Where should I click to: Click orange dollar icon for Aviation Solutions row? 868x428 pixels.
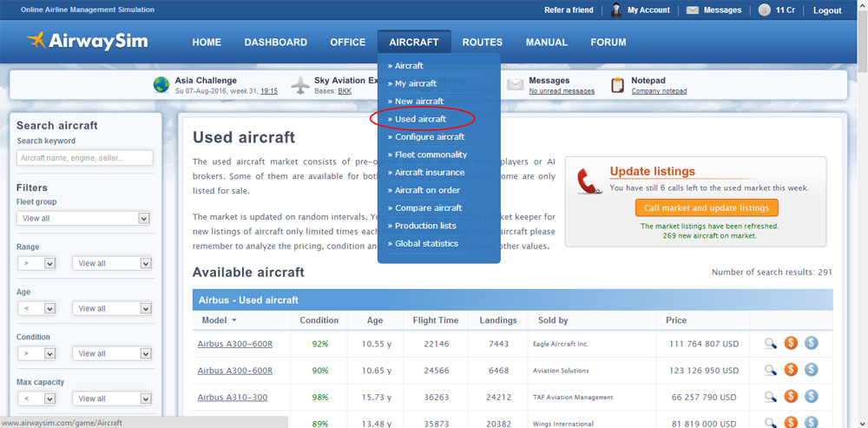coord(791,370)
